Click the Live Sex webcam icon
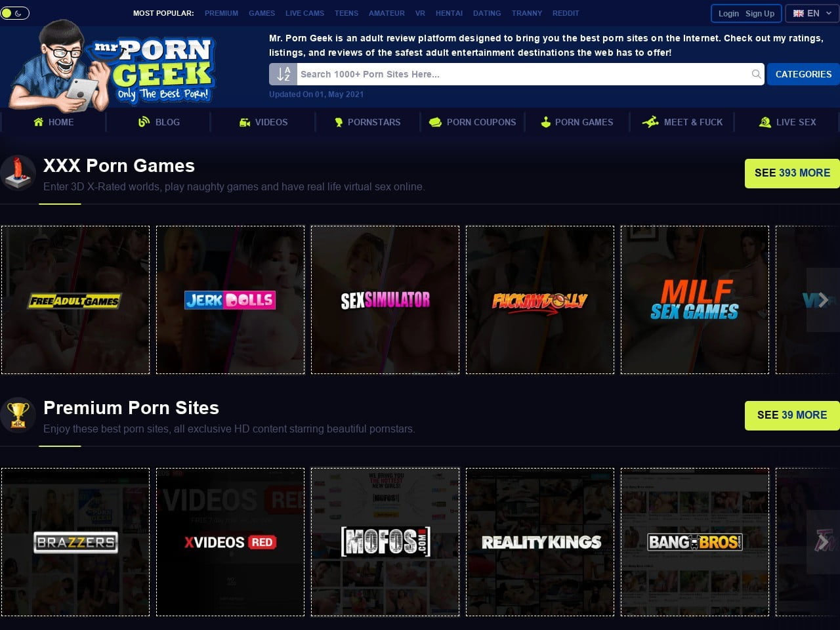The width and height of the screenshot is (840, 630). click(765, 122)
